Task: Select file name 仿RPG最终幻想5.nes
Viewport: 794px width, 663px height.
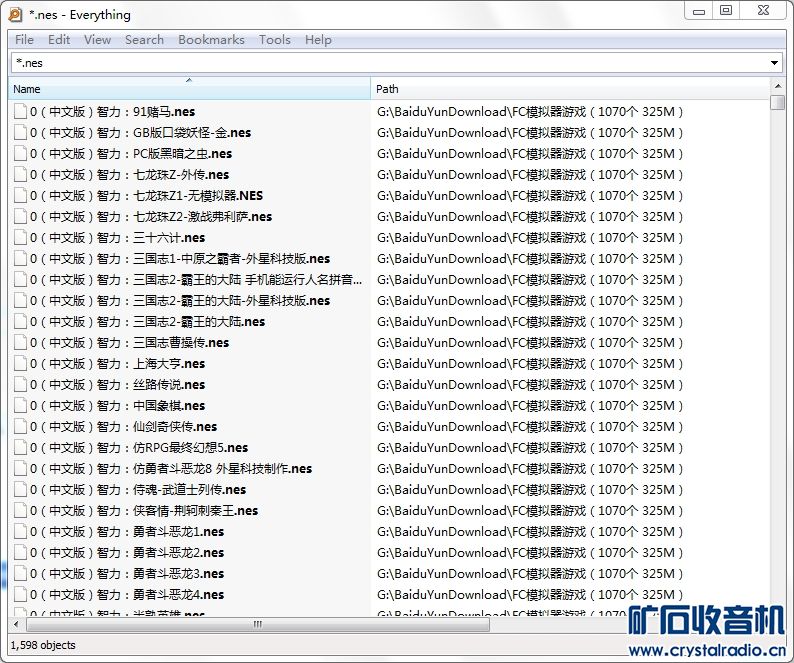Action: click(139, 448)
